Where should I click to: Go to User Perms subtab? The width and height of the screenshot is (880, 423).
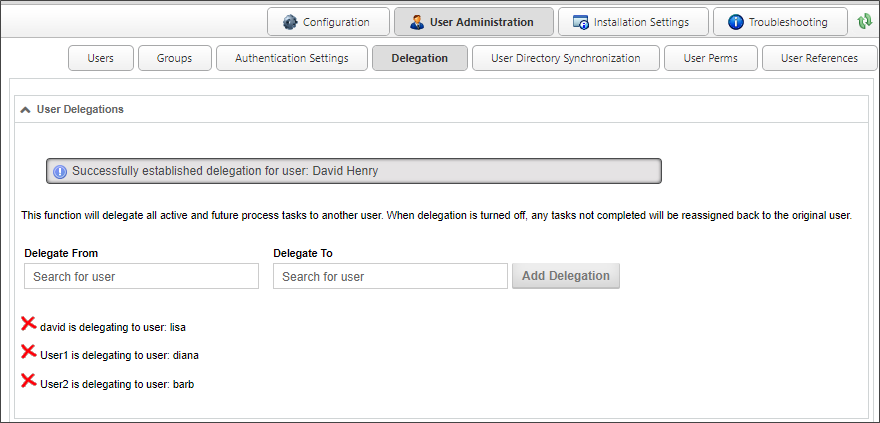(710, 58)
